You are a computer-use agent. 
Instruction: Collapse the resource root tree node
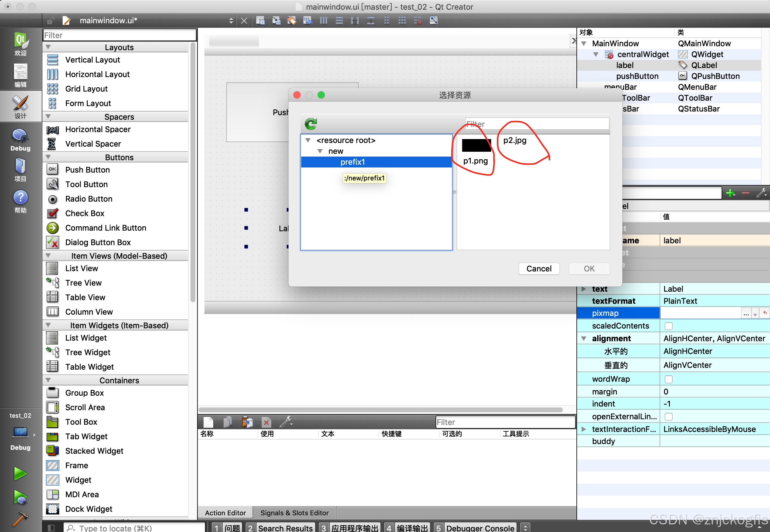pyautogui.click(x=308, y=140)
